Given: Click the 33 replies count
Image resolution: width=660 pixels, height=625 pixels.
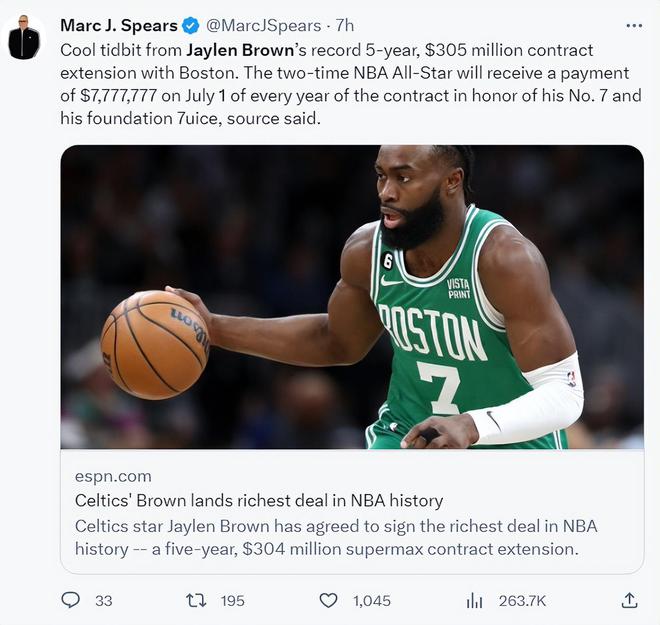Looking at the screenshot, I should point(104,601).
